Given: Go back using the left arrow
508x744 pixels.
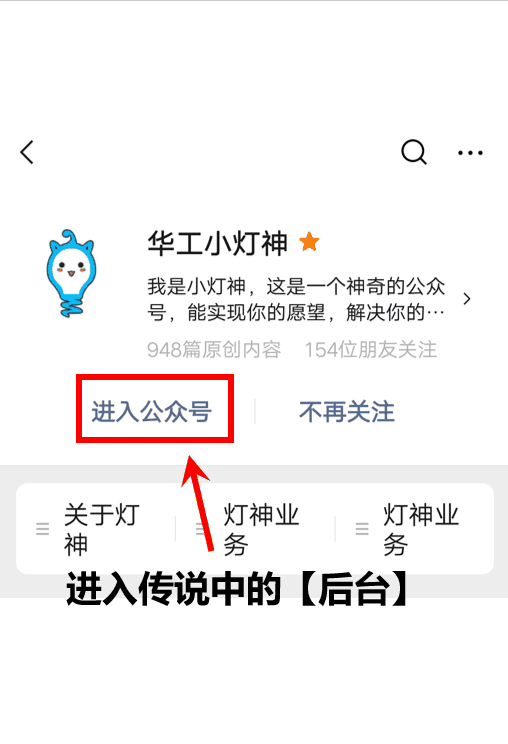Looking at the screenshot, I should (x=27, y=152).
